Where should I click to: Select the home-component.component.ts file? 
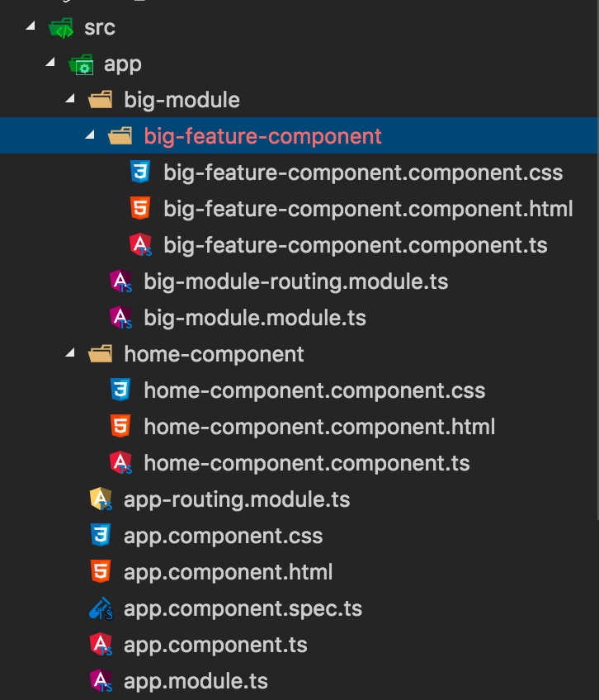306,463
